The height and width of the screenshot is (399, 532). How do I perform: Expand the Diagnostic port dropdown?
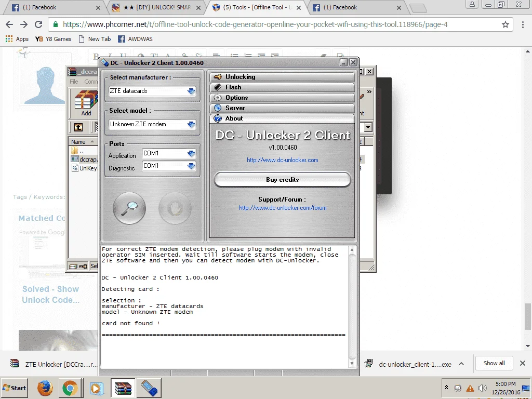click(191, 166)
